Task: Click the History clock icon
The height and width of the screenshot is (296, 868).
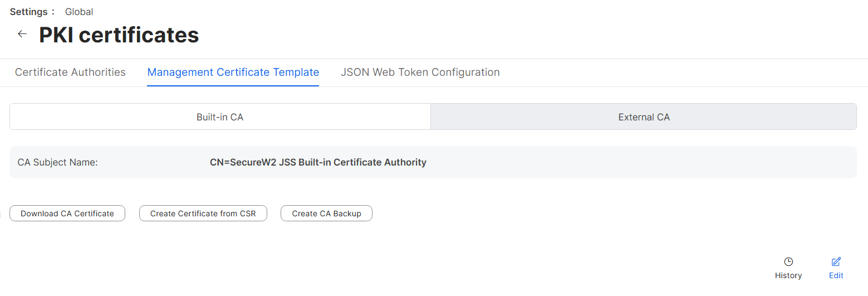Action: tap(788, 262)
